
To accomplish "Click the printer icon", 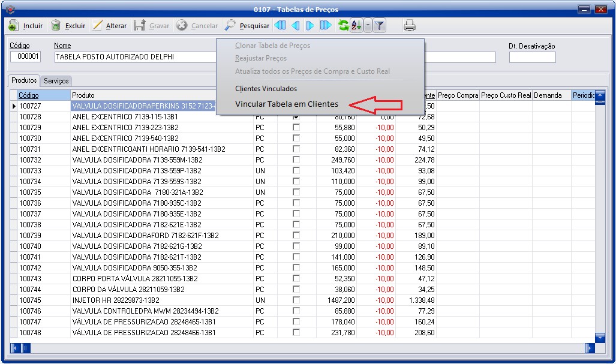I will point(409,26).
